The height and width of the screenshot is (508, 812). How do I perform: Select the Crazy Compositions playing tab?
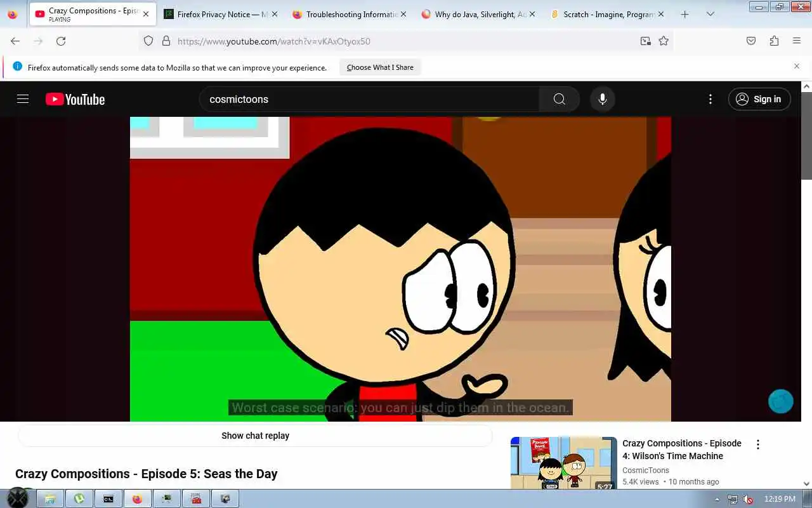92,14
